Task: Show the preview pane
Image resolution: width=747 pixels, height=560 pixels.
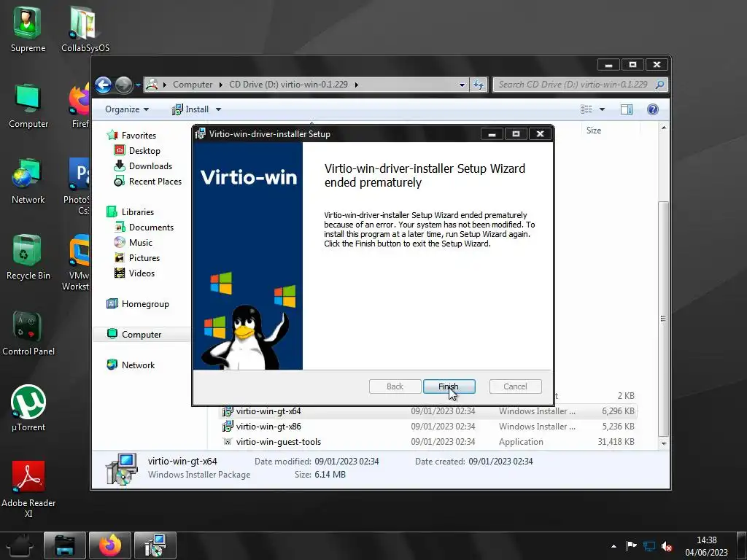Action: (x=627, y=109)
